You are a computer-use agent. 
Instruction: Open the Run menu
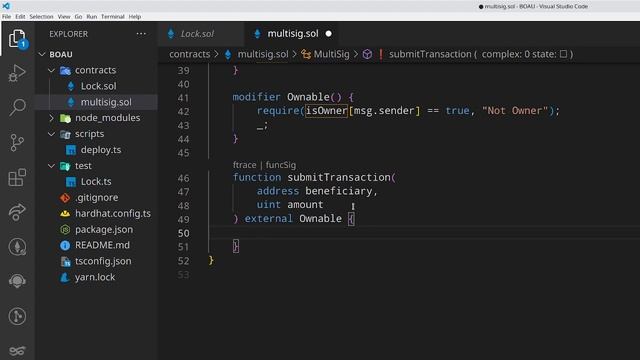click(x=92, y=17)
